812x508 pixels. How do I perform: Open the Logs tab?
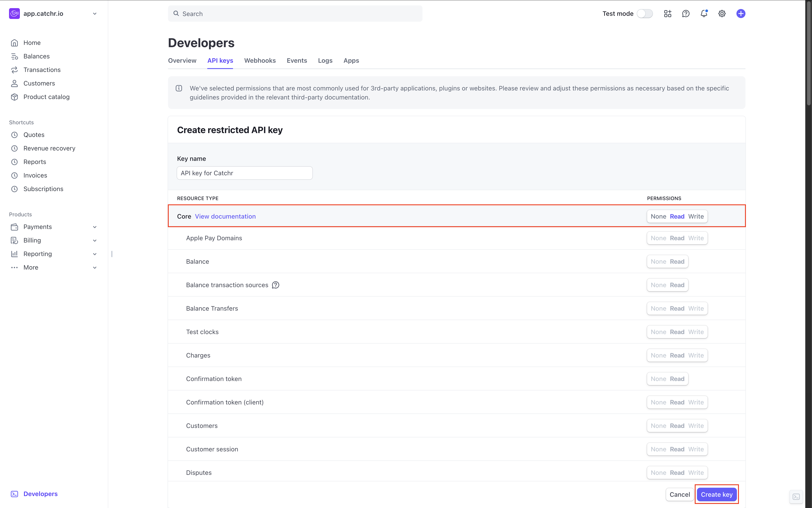click(325, 60)
